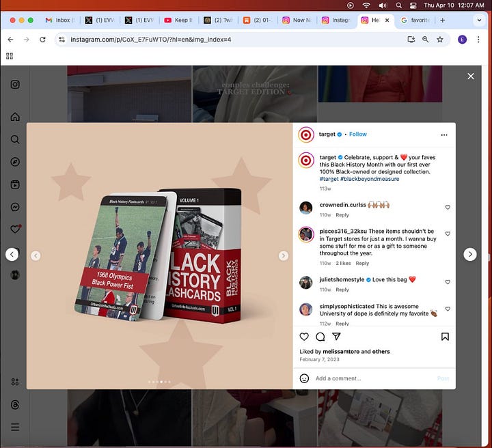Open the Threads icon in sidebar
The height and width of the screenshot is (448, 492).
coord(15,404)
